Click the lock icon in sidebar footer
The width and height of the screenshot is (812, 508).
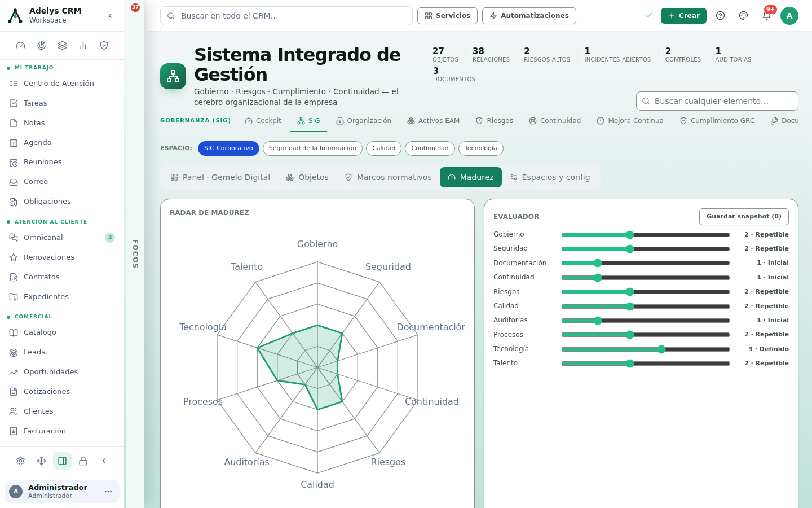83,461
